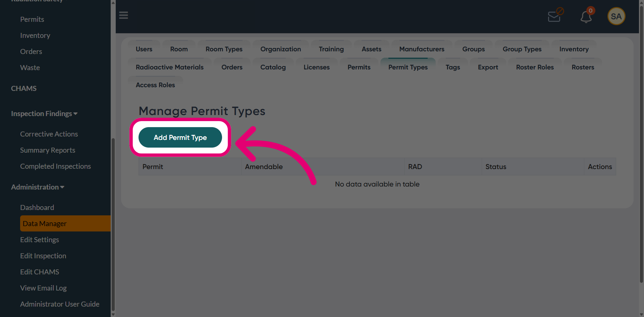Open the SA user avatar menu
The image size is (644, 317).
[x=616, y=16]
